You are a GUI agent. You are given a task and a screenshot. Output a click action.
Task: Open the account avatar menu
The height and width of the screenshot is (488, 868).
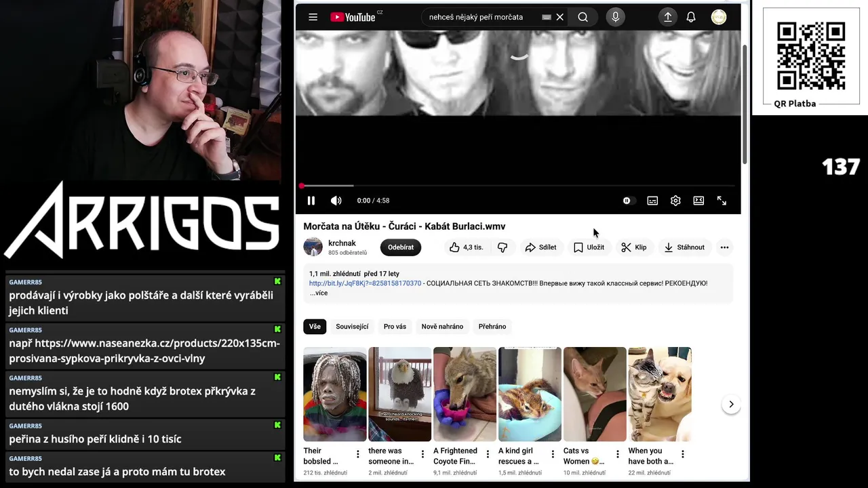click(719, 17)
